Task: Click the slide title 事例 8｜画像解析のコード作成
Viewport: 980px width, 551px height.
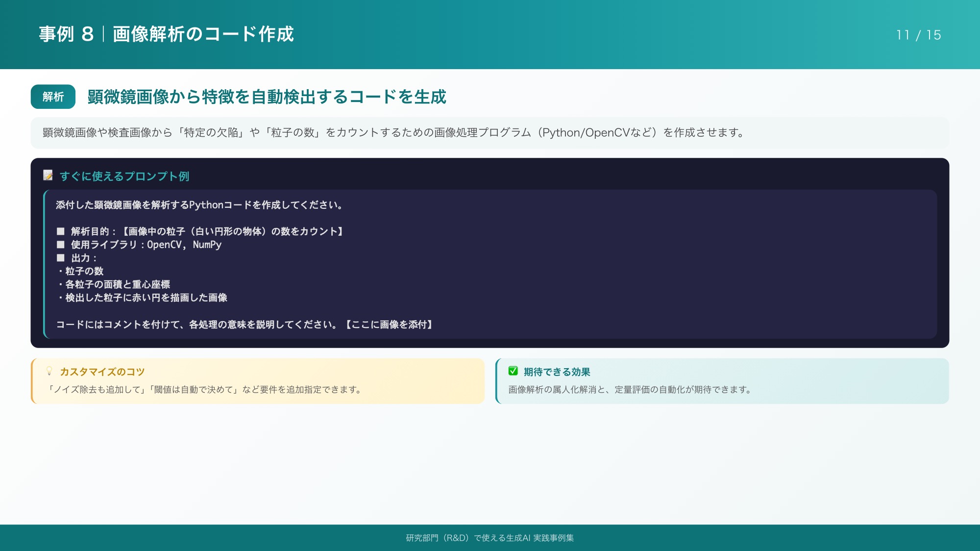Action: click(x=166, y=34)
